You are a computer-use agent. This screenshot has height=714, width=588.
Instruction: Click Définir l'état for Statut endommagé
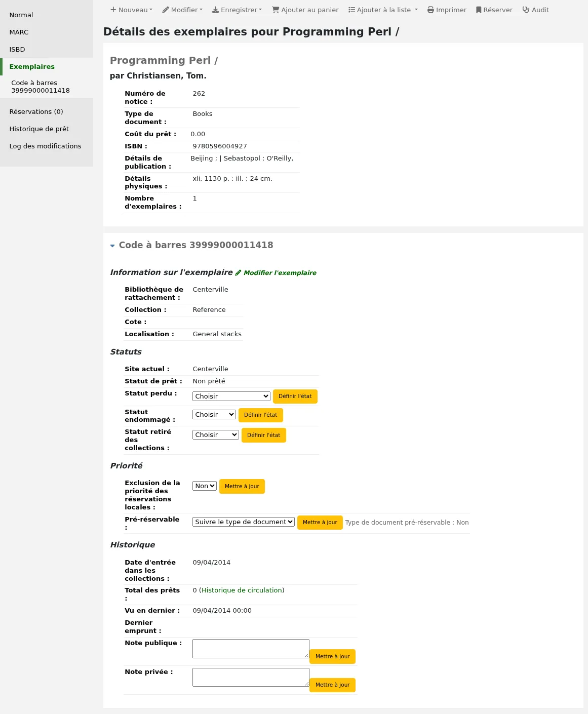(261, 415)
